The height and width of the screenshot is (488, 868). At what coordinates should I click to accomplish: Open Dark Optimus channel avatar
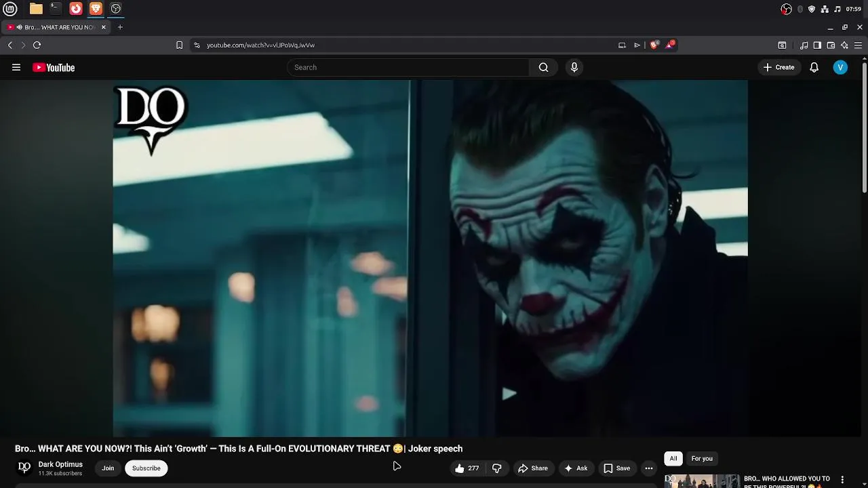(x=24, y=468)
